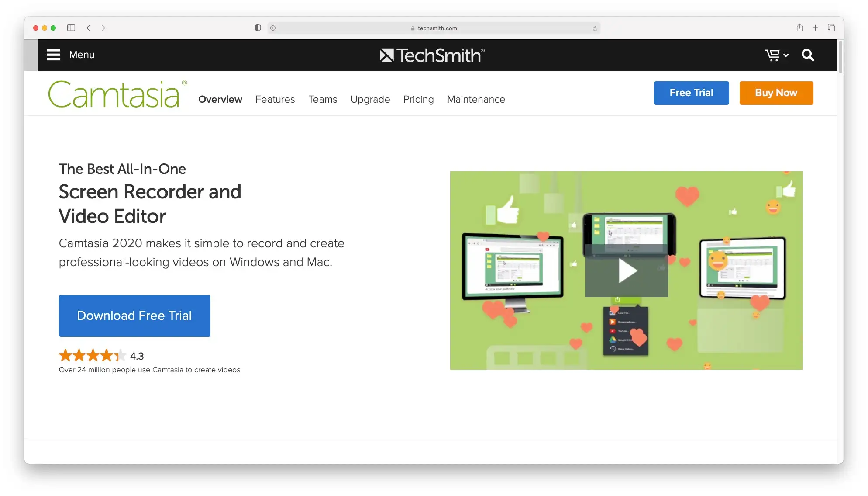868x496 pixels.
Task: Play the Camtasia promo video
Action: coord(627,271)
